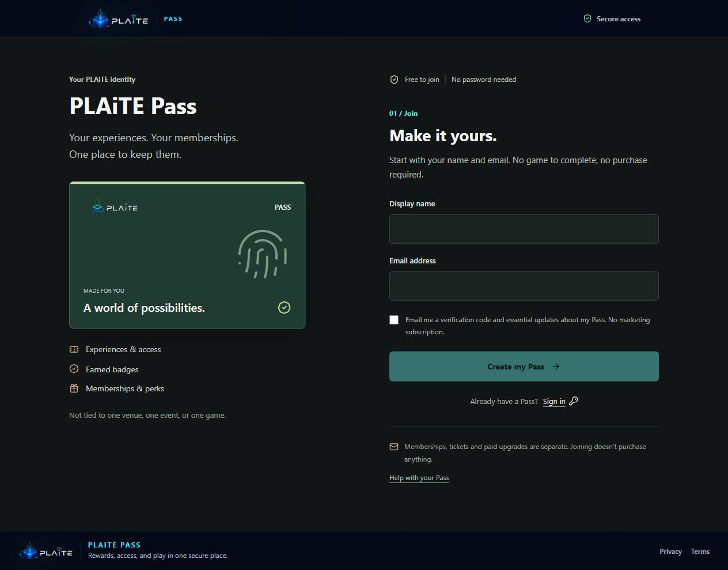Click the PLAITE PASS footer heading

coord(114,545)
